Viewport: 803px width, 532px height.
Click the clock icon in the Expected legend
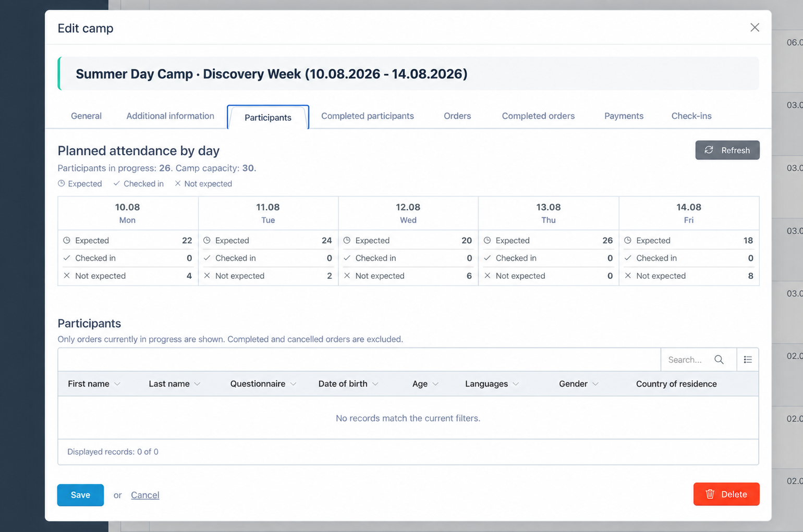pyautogui.click(x=62, y=183)
